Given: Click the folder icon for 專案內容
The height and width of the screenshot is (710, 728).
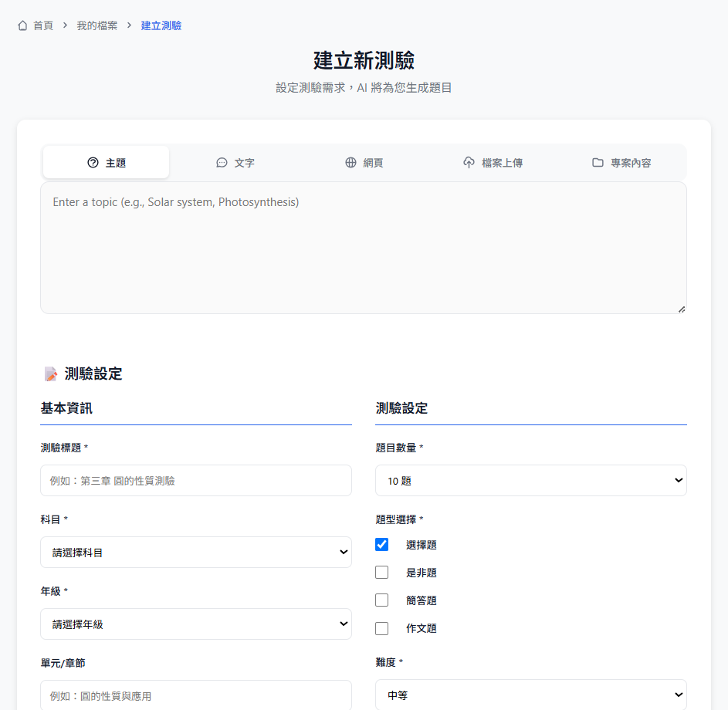Looking at the screenshot, I should 598,163.
